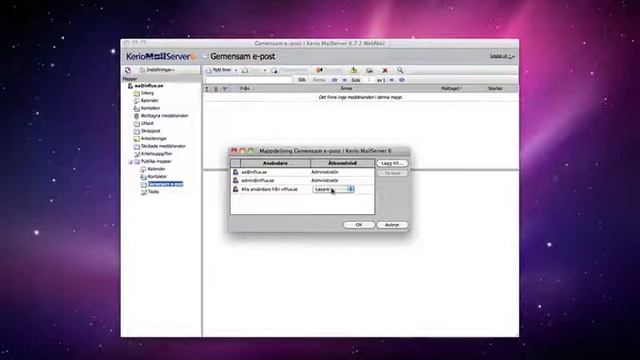Click the Anteckningar notes icon
Image resolution: width=640 pixels, height=360 pixels.
click(x=137, y=139)
